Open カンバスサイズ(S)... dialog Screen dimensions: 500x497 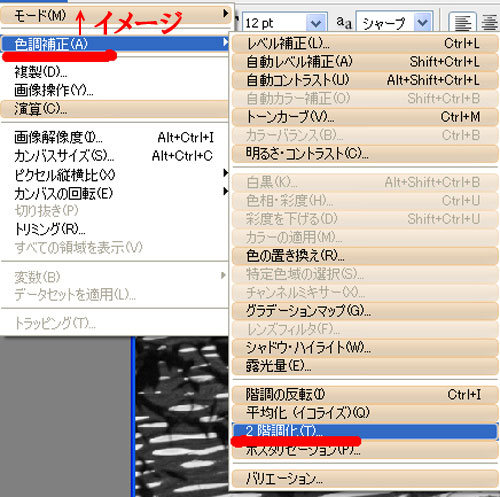(x=115, y=156)
